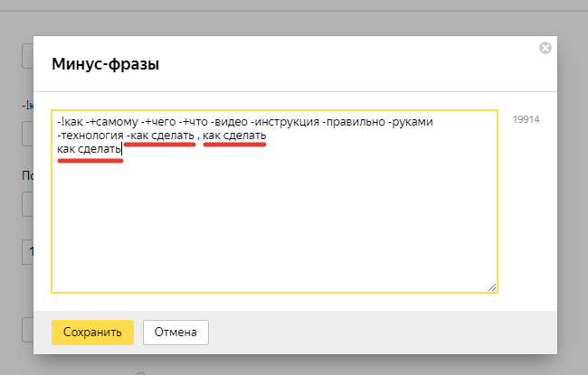Place cursor on the word -правильно
Viewport: 588px width, 375px height.
pyautogui.click(x=354, y=122)
